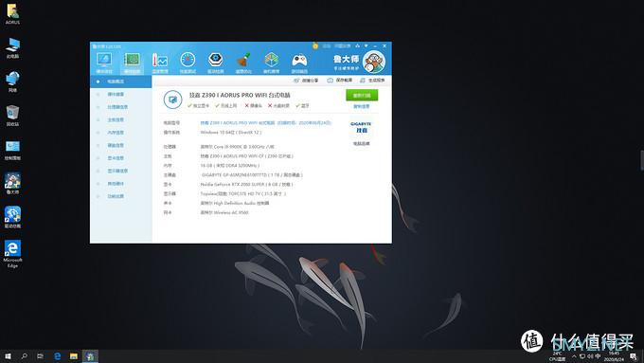Screen dimensions: 644x363
Task: Open the Windows Start menu
Action: pos(8,356)
